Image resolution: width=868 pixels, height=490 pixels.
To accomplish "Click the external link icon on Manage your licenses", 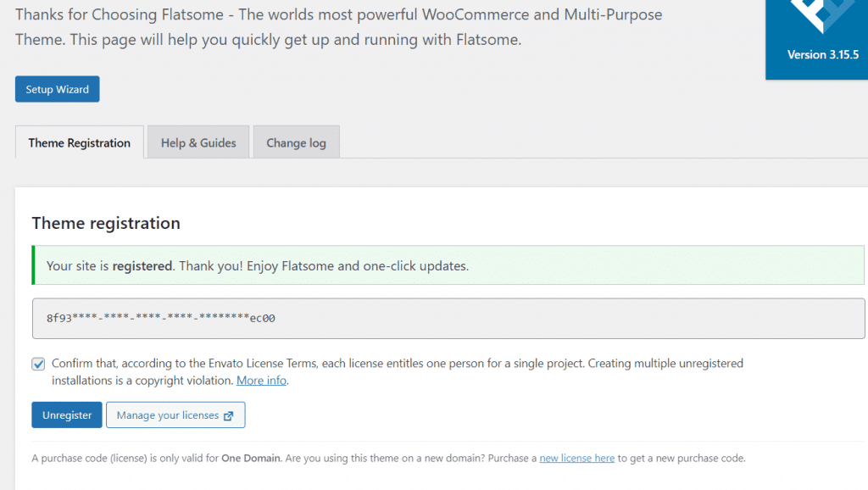I will click(228, 415).
